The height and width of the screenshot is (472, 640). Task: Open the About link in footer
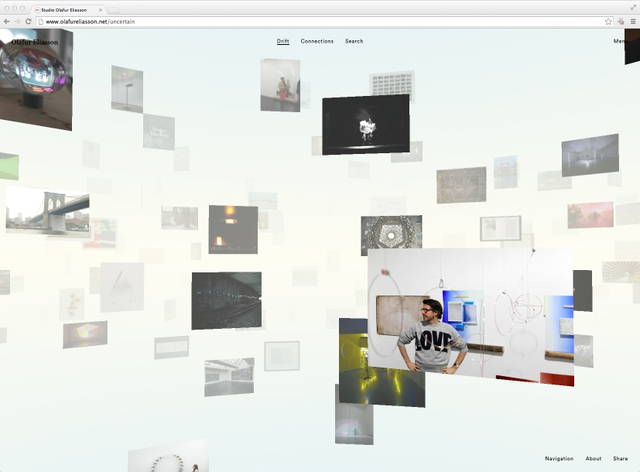[593, 459]
